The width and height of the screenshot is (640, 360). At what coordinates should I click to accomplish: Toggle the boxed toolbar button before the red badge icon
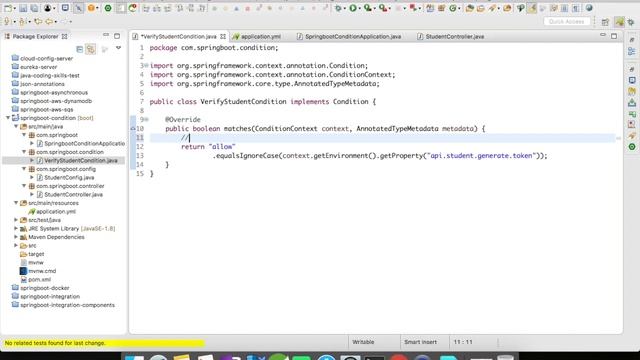coord(121,8)
